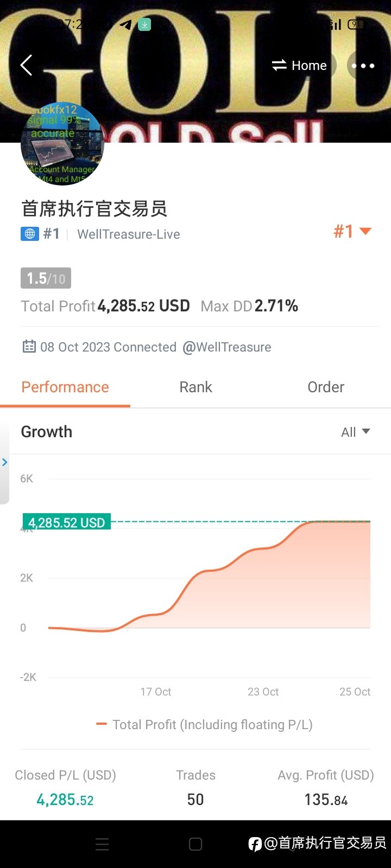
Task: Tap the globe account icon
Action: coord(30,234)
